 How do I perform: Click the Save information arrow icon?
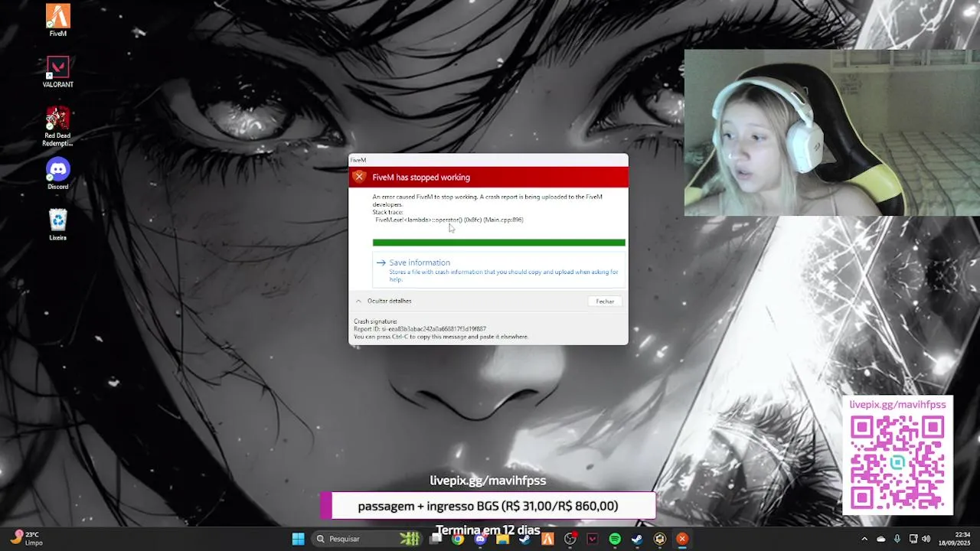(381, 262)
